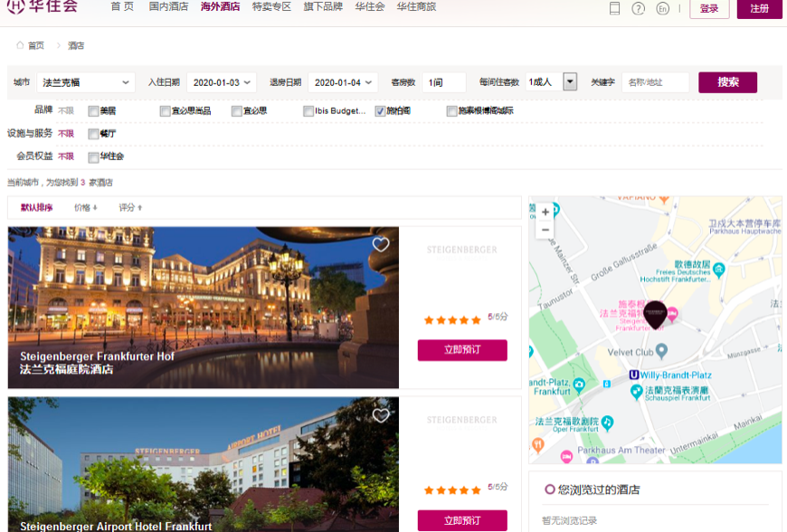The image size is (787, 532).
Task: Book Steigenberger Frankfurter Hof with 立即预订
Action: click(x=462, y=350)
